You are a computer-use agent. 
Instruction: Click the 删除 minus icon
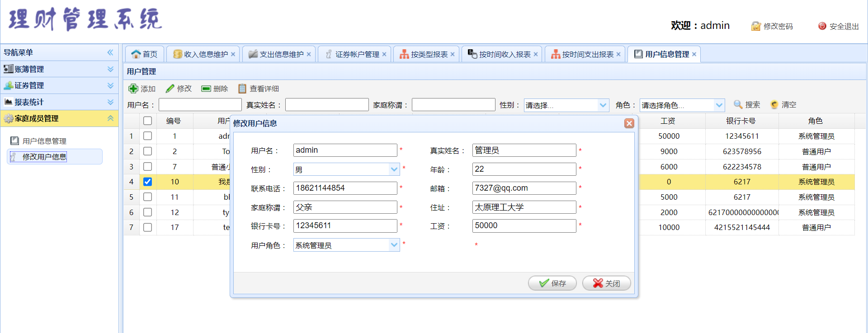[206, 89]
